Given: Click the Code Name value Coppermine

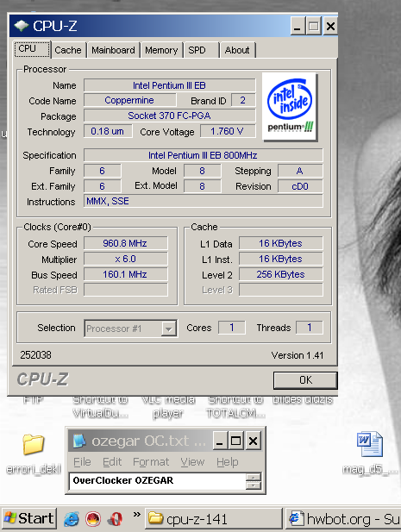Looking at the screenshot, I should (129, 100).
